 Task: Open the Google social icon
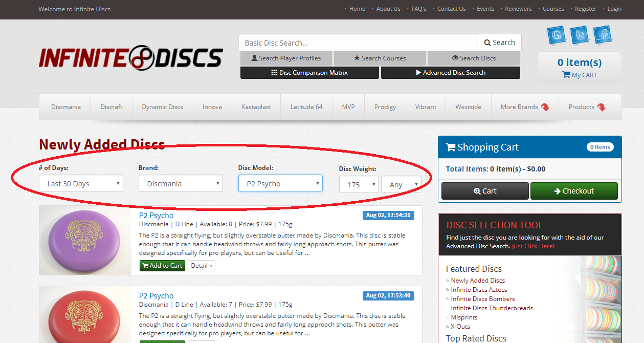(x=556, y=35)
